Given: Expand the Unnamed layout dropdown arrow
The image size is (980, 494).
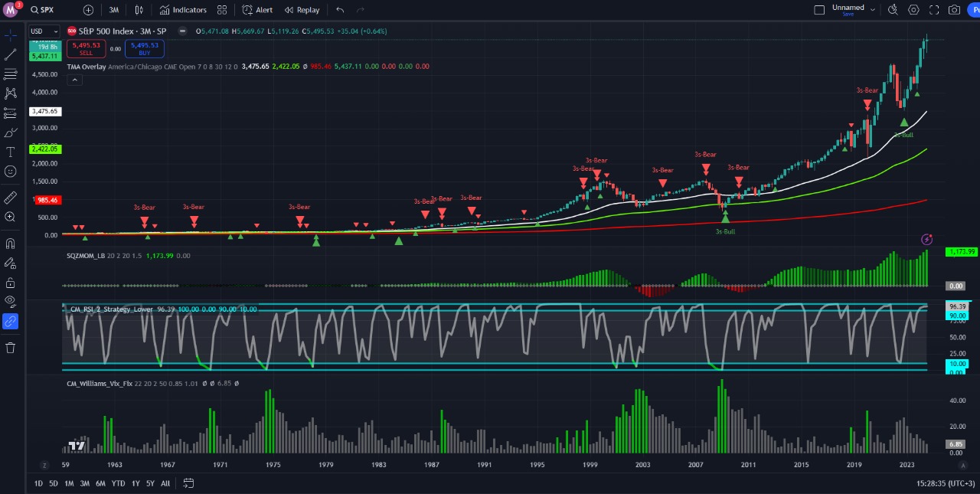Looking at the screenshot, I should [x=873, y=10].
